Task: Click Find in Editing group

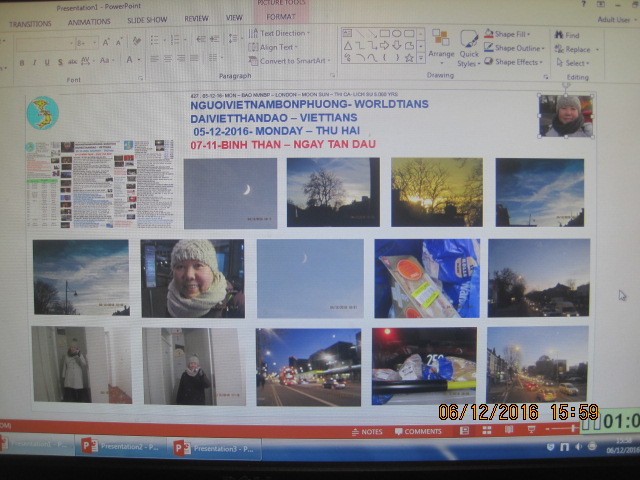Action: 567,36
